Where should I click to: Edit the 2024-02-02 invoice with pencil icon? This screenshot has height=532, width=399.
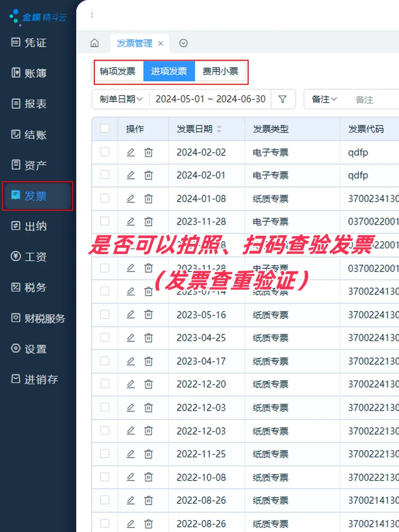[x=130, y=152]
